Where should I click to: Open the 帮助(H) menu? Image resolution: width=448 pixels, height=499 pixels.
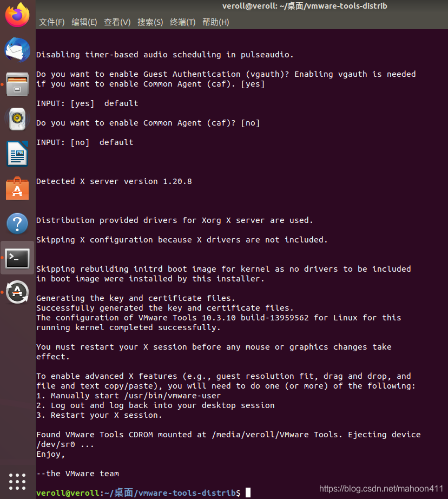click(216, 22)
